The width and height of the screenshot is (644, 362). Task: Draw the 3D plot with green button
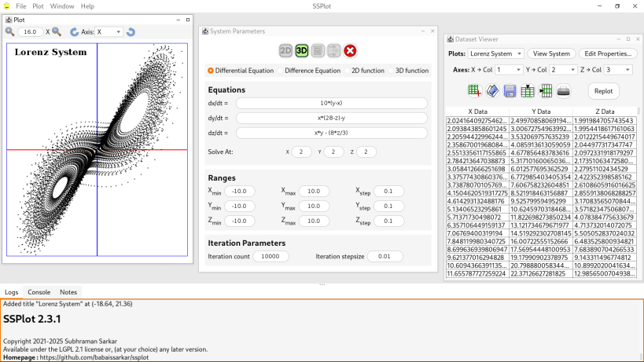point(301,51)
